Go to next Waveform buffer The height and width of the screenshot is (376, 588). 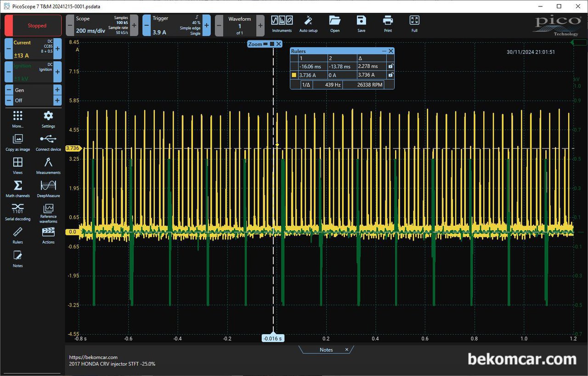260,25
